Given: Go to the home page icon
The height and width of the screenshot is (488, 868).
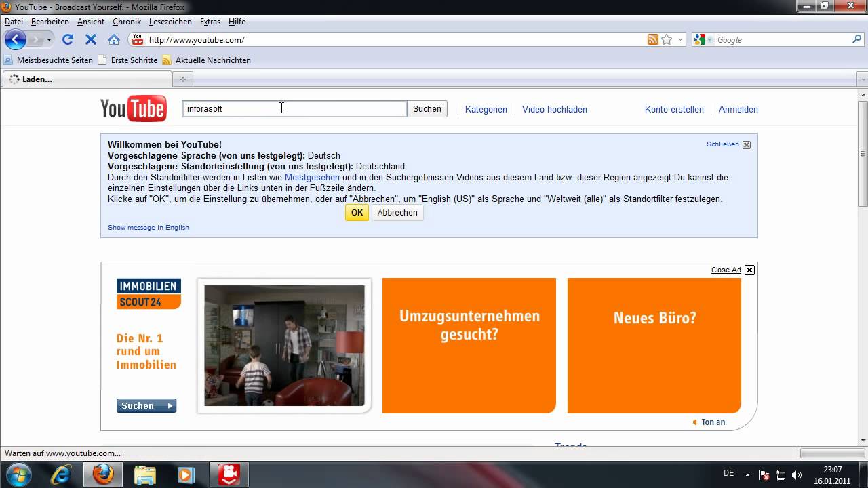Looking at the screenshot, I should [114, 40].
